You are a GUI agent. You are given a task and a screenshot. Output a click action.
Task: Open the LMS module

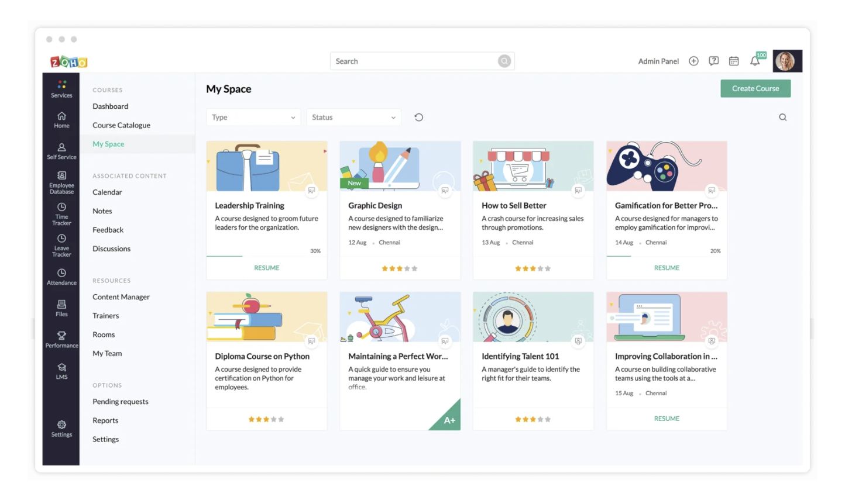(x=61, y=370)
